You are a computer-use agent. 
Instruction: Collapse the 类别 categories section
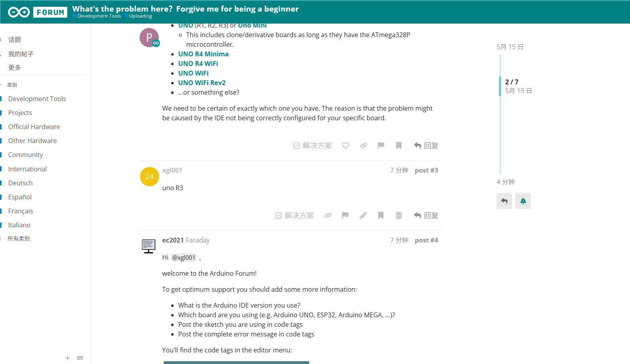coord(11,85)
